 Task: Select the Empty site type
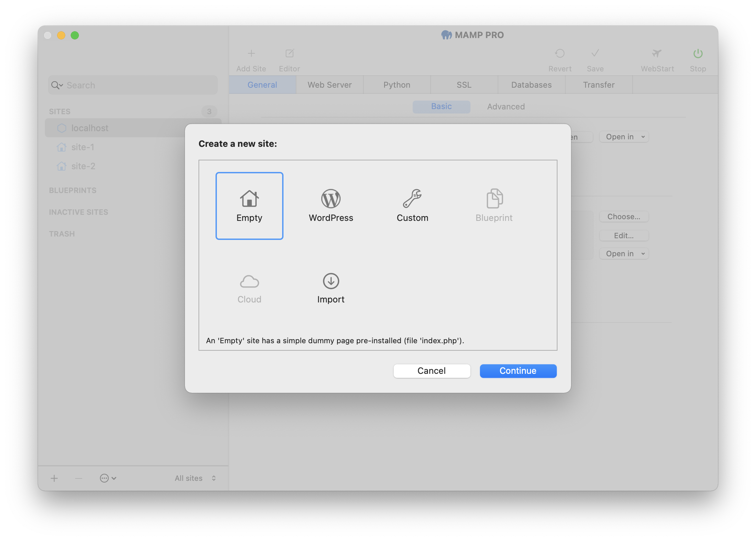[249, 206]
